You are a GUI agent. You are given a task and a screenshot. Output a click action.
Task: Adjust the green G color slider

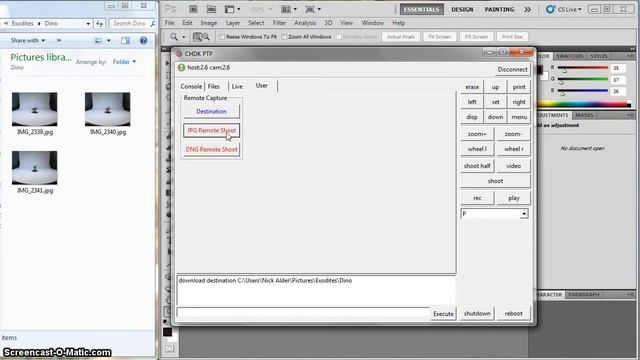click(x=583, y=80)
